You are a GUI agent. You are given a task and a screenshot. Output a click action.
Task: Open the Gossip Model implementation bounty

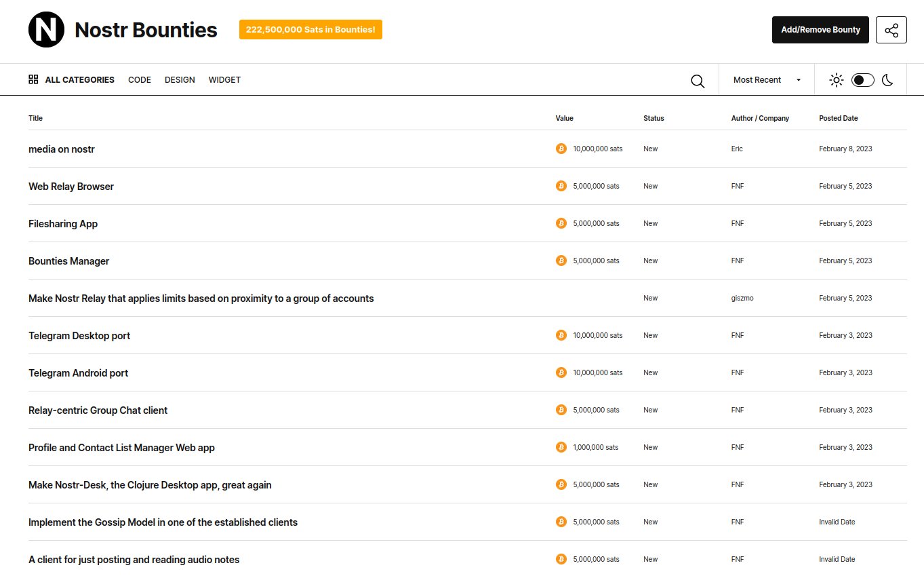click(x=163, y=522)
